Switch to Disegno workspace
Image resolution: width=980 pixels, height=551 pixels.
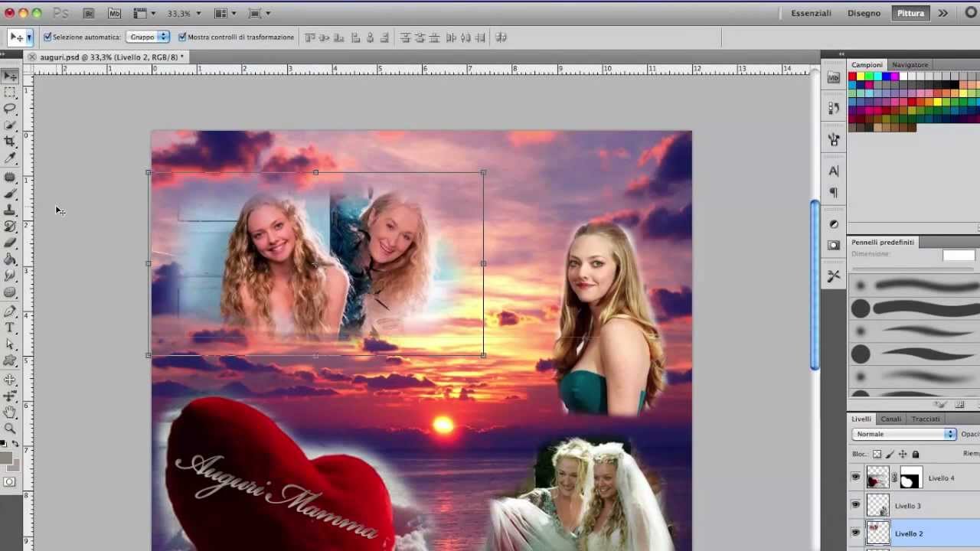click(864, 13)
